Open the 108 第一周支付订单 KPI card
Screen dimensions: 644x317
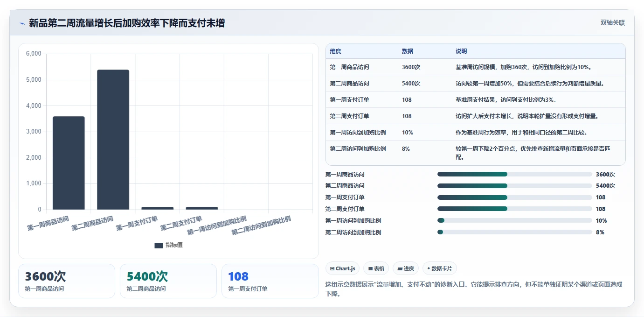270,281
